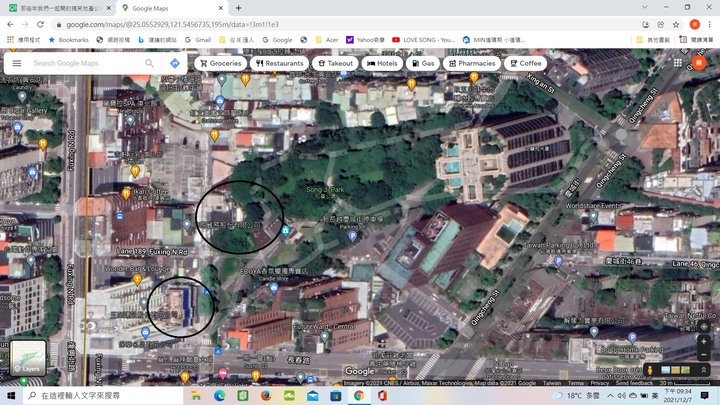Filter map by Groceries

221,63
